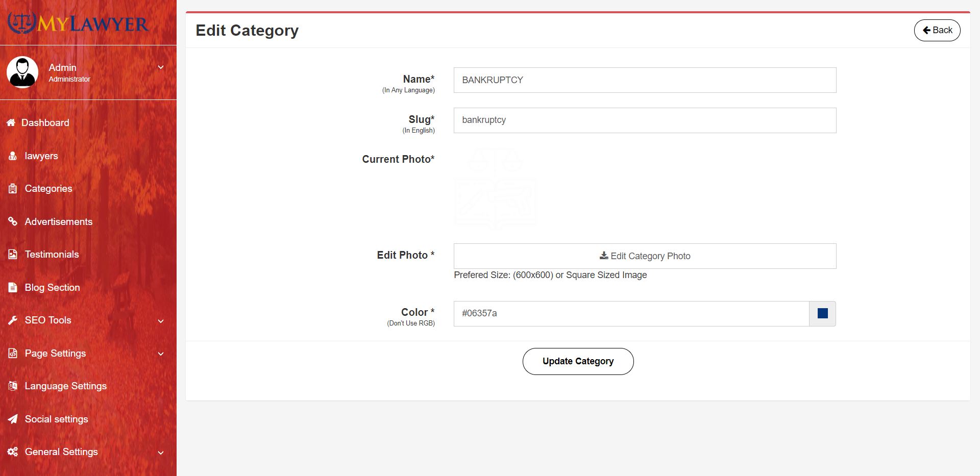Click the Dashboard home icon

point(11,123)
